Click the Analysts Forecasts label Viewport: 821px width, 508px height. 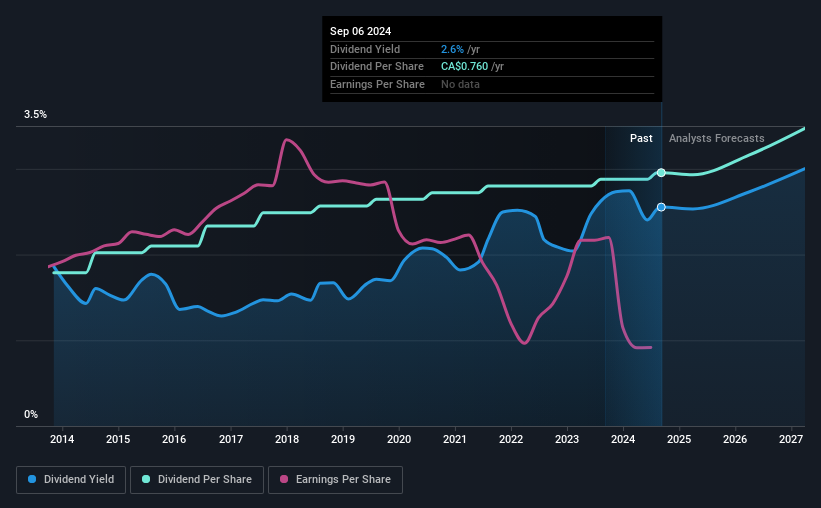coord(716,138)
